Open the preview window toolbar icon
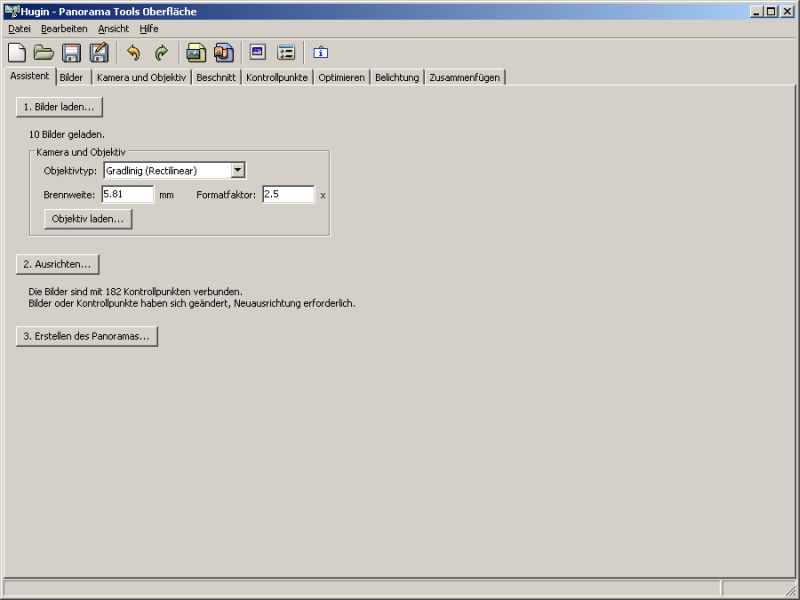 pos(258,52)
